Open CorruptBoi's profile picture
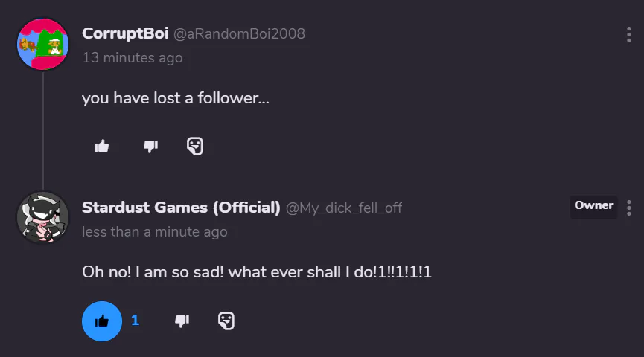This screenshot has height=357, width=644. (42, 44)
